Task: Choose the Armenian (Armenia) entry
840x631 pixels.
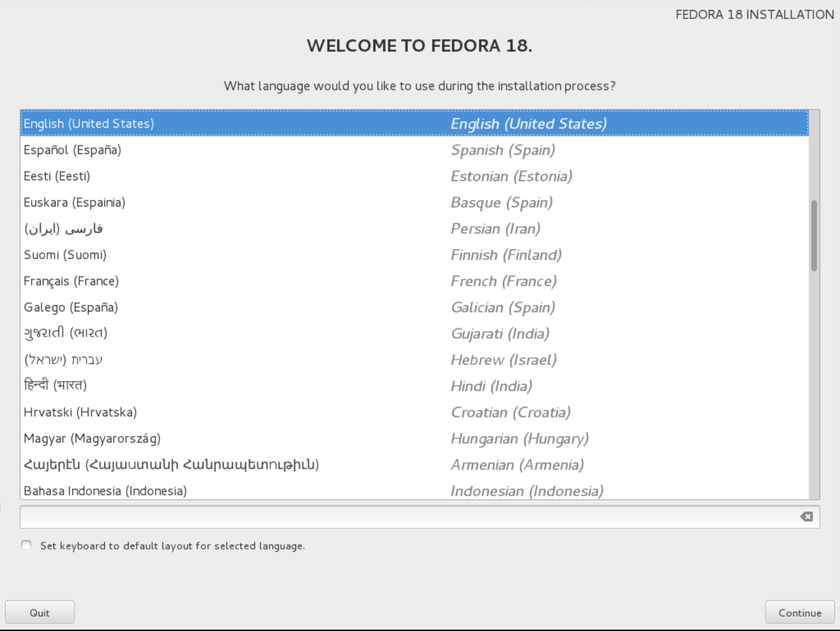Action: pos(415,464)
